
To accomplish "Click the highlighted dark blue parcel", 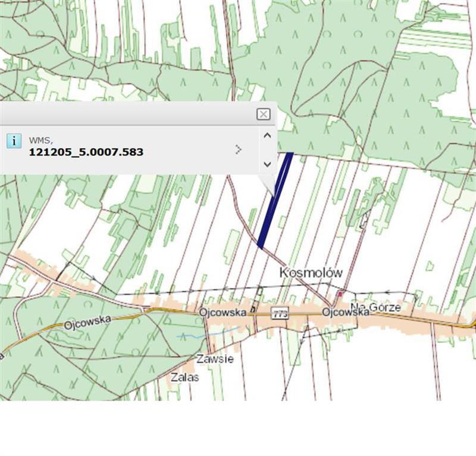I will [275, 199].
